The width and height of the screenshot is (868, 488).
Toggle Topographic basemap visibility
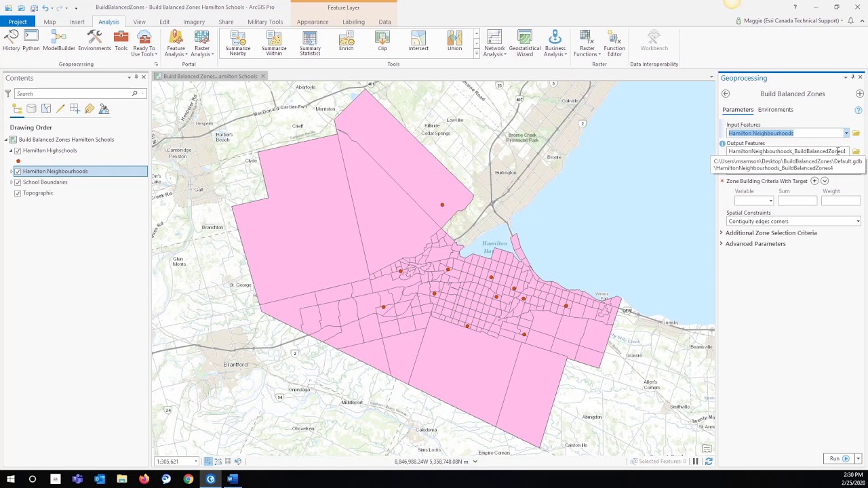click(x=18, y=193)
